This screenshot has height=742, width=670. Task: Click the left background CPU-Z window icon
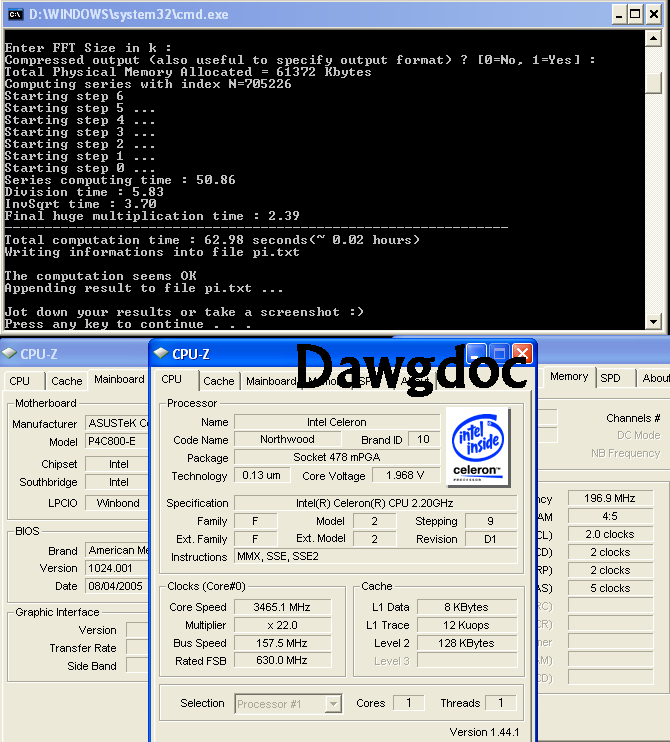point(9,353)
